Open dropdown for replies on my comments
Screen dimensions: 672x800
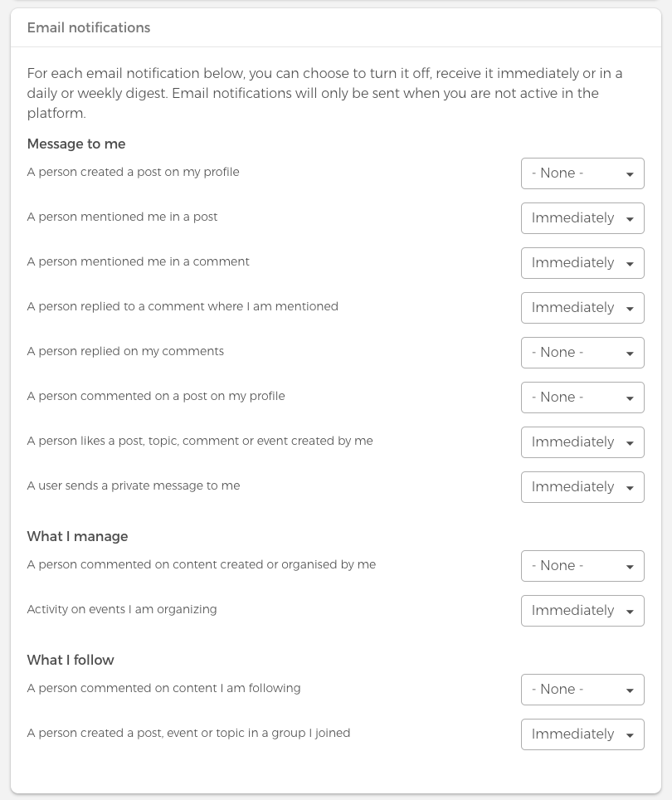pyautogui.click(x=582, y=353)
